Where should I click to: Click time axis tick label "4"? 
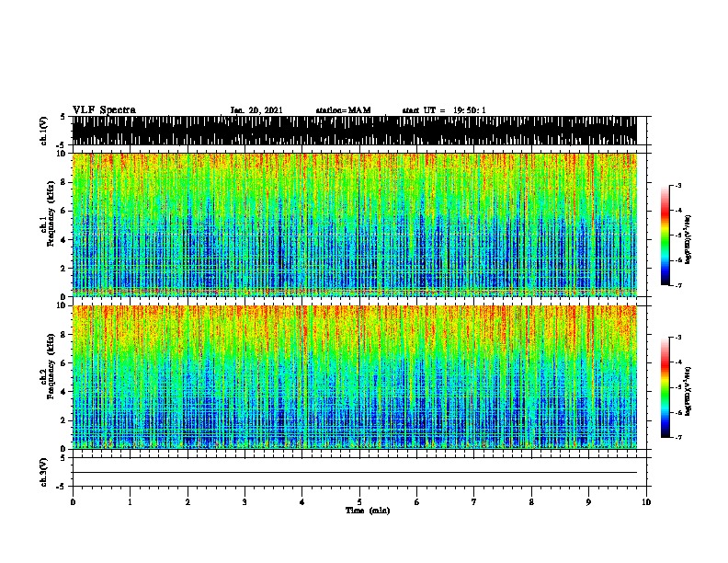(x=302, y=501)
